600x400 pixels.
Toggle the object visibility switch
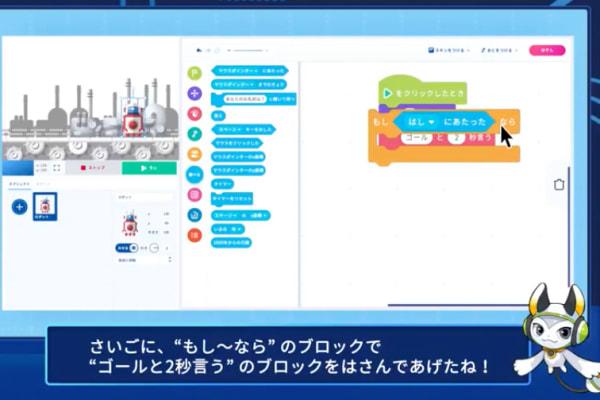coord(127,248)
